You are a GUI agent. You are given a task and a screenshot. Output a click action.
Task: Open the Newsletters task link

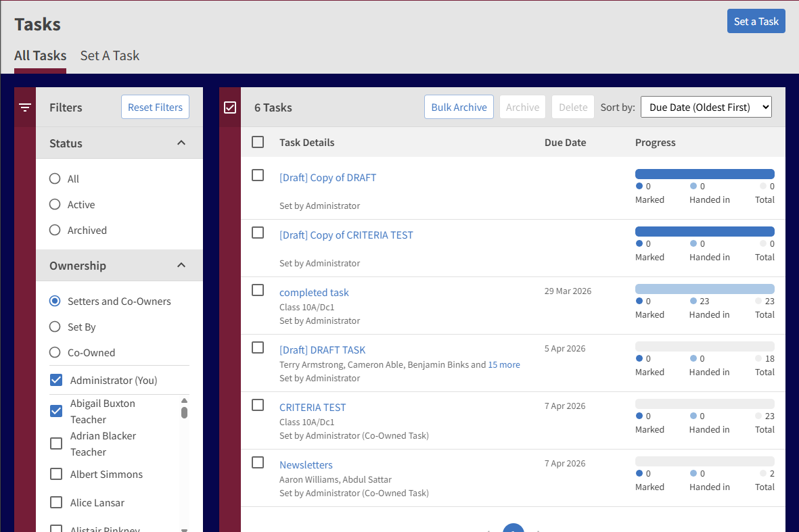pyautogui.click(x=306, y=465)
